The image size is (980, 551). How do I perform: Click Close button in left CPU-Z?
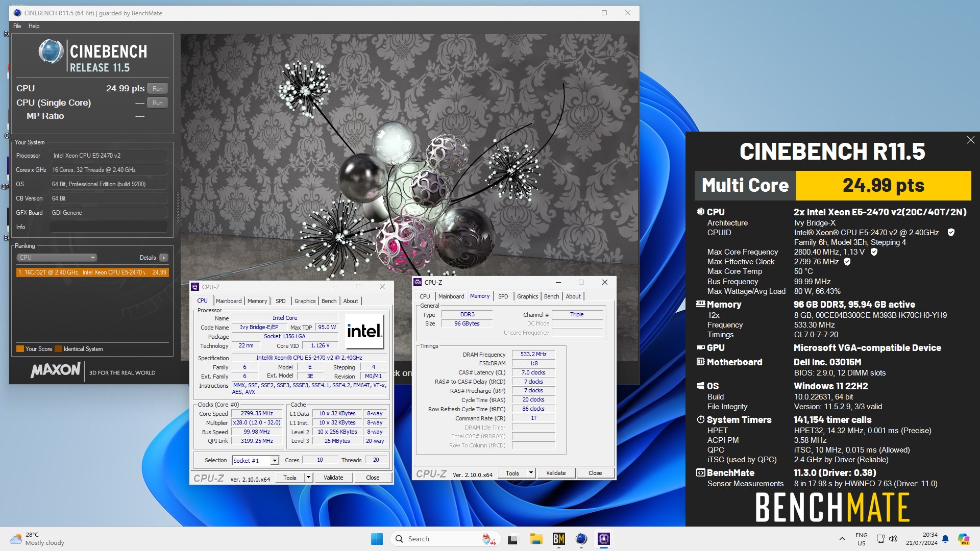(x=373, y=478)
